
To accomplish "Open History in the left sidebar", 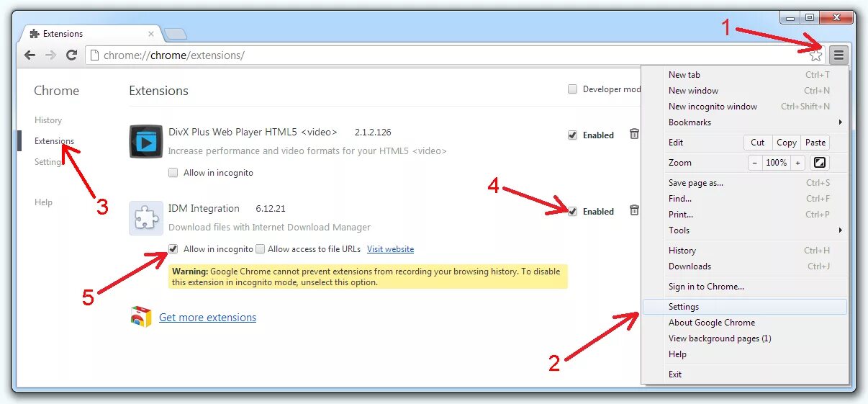I will click(48, 120).
